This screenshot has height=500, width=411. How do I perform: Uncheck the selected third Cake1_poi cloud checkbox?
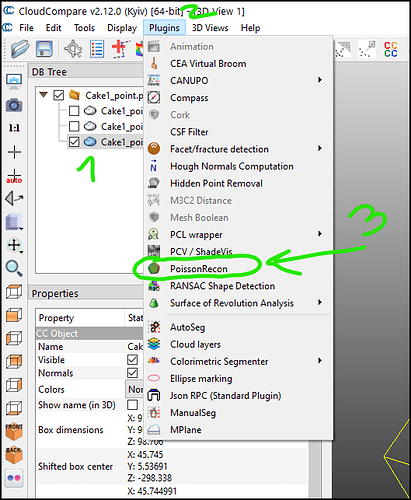(x=74, y=142)
